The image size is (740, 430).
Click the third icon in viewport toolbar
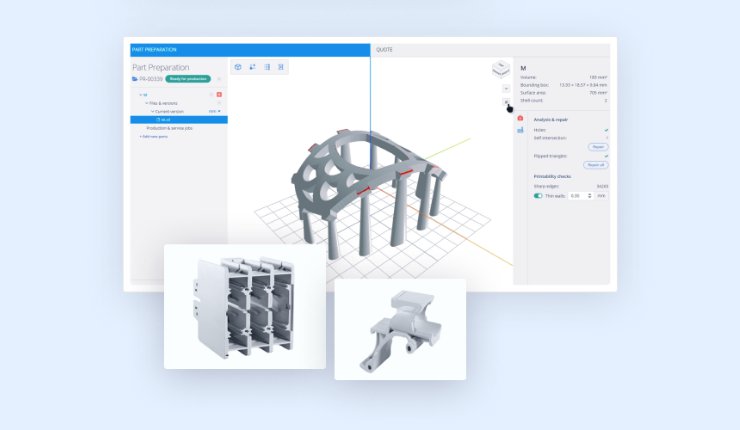pos(267,67)
